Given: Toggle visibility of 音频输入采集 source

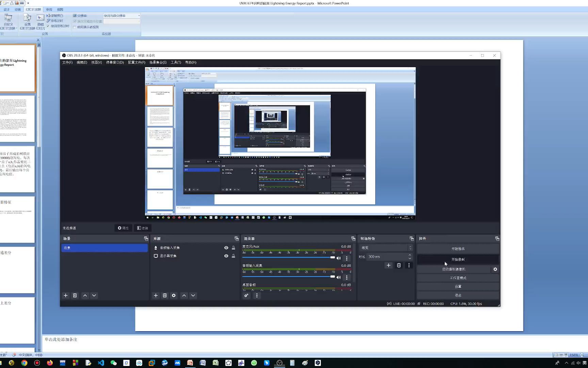Looking at the screenshot, I should 226,248.
